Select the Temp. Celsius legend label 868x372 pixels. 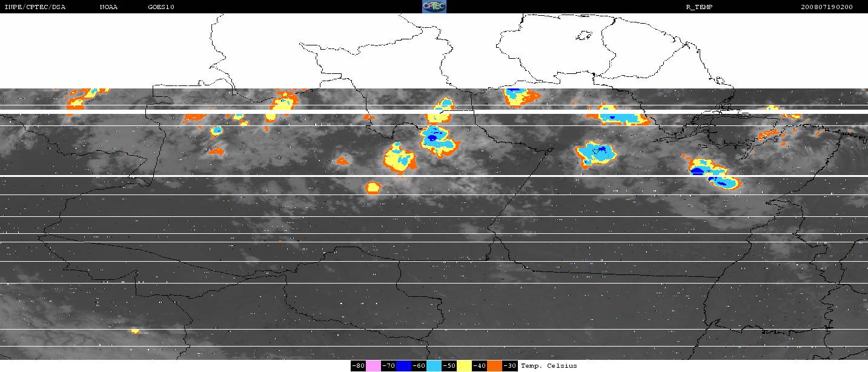(549, 366)
